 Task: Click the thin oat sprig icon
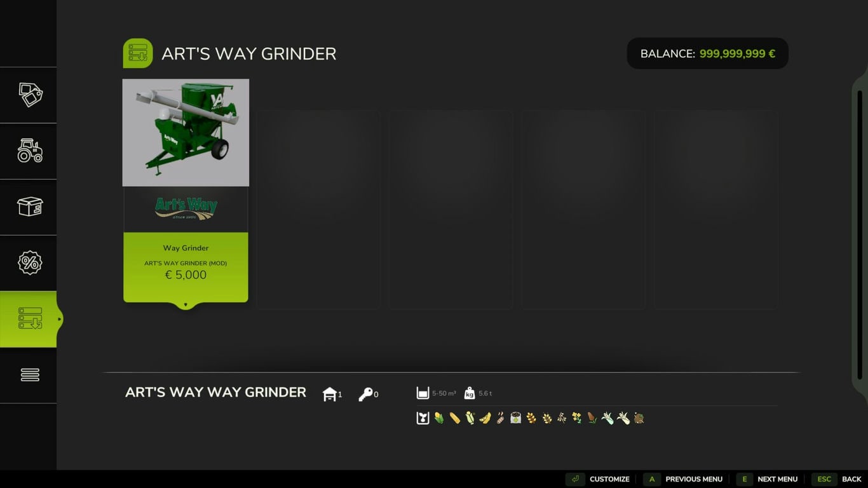tap(562, 418)
